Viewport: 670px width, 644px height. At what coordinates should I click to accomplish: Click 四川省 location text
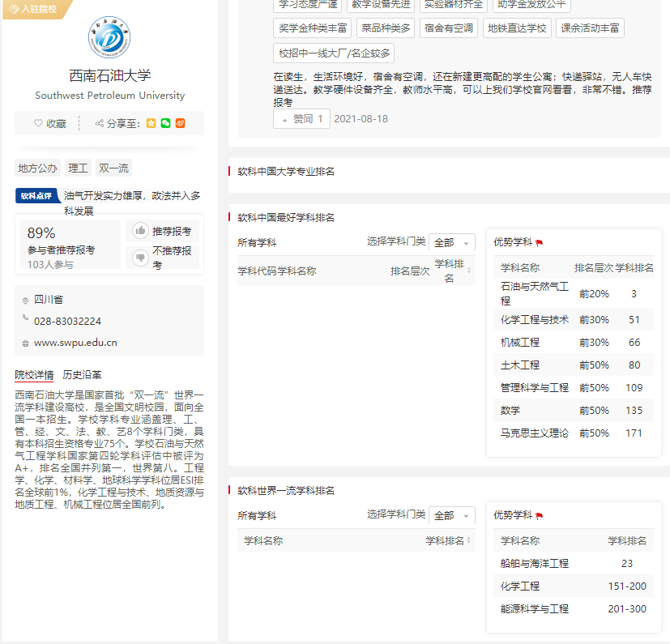[x=49, y=300]
